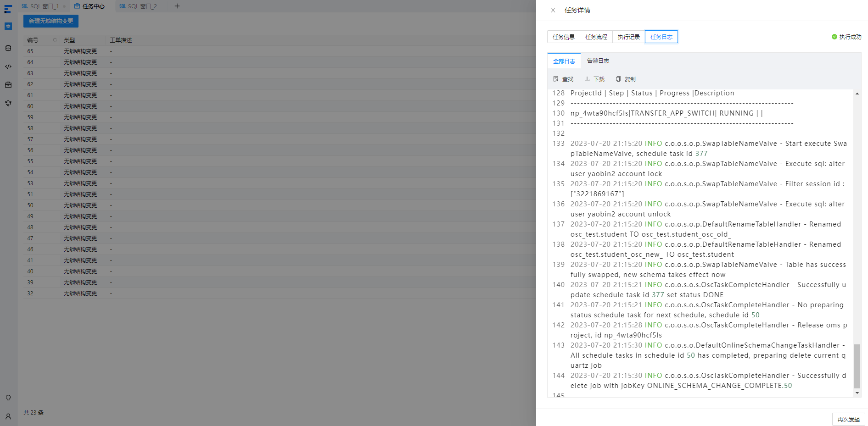The height and width of the screenshot is (426, 868).
Task: Open the briefcase task icon in sidebar
Action: (x=8, y=85)
